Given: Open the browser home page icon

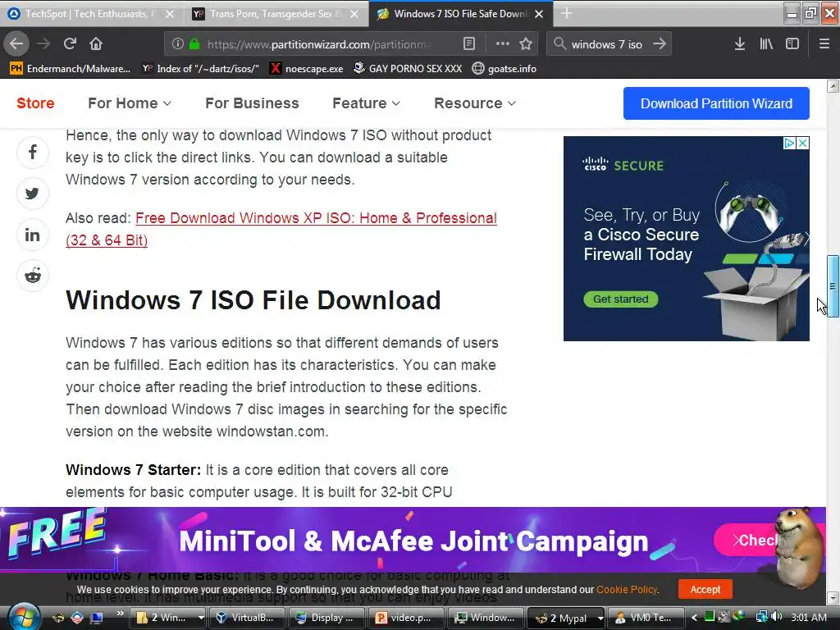Looking at the screenshot, I should [x=96, y=44].
